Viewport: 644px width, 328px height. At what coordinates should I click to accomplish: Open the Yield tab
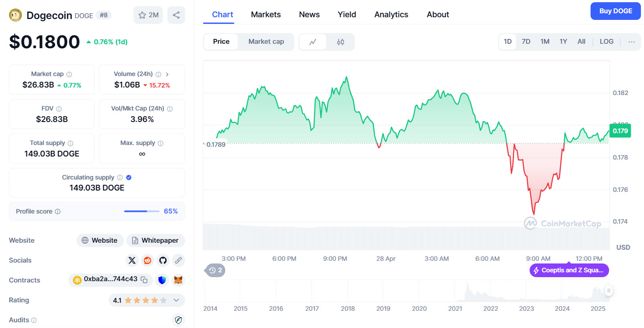point(347,14)
